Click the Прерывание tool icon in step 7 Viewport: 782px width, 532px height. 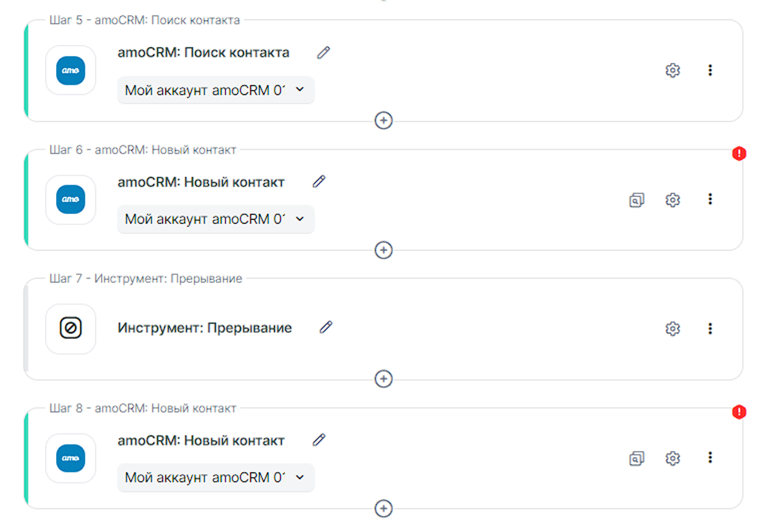[70, 329]
